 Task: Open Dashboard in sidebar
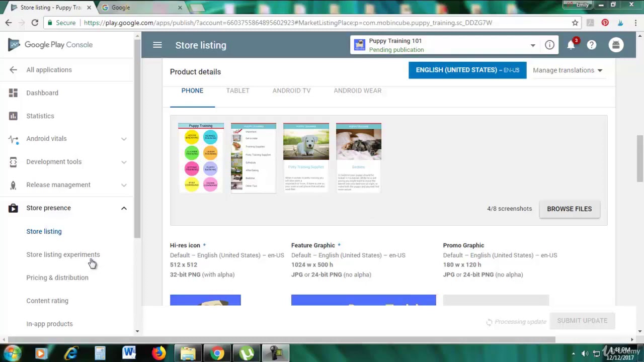click(42, 93)
